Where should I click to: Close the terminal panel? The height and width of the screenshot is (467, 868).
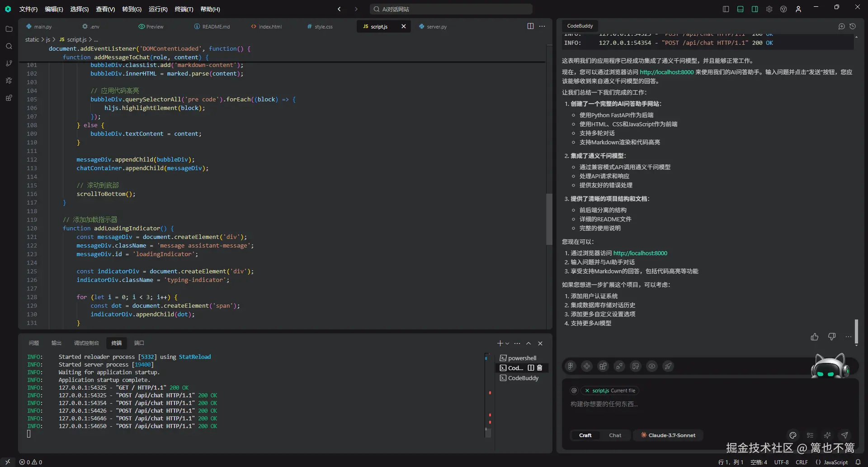tap(540, 343)
